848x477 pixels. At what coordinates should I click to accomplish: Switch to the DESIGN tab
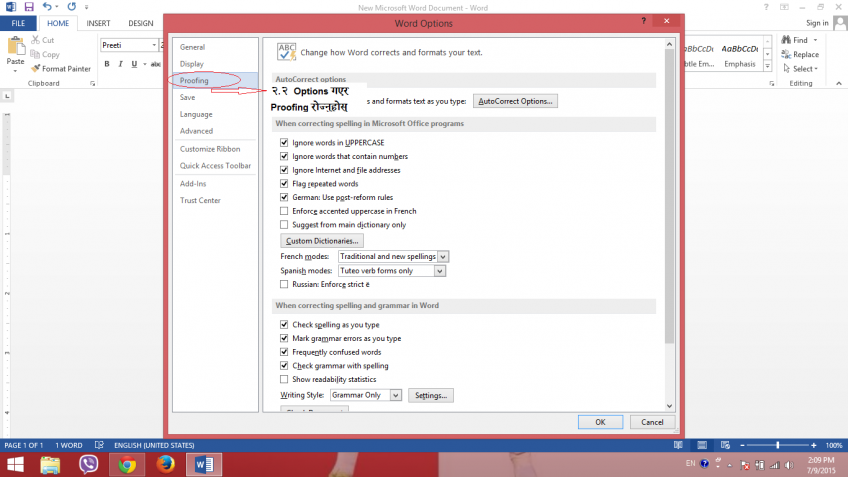(141, 23)
